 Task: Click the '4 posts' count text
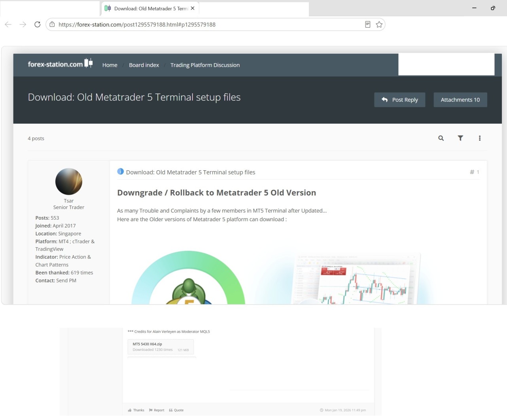[36, 139]
